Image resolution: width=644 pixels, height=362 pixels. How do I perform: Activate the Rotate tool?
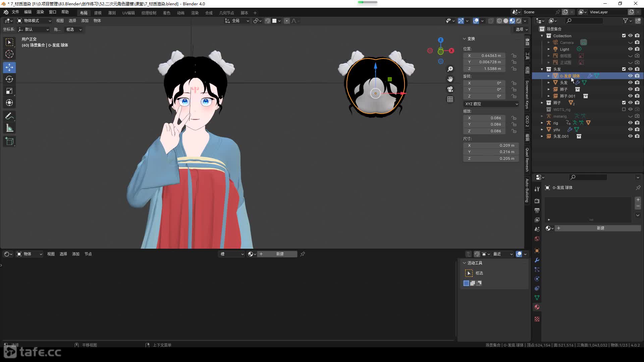(9, 79)
